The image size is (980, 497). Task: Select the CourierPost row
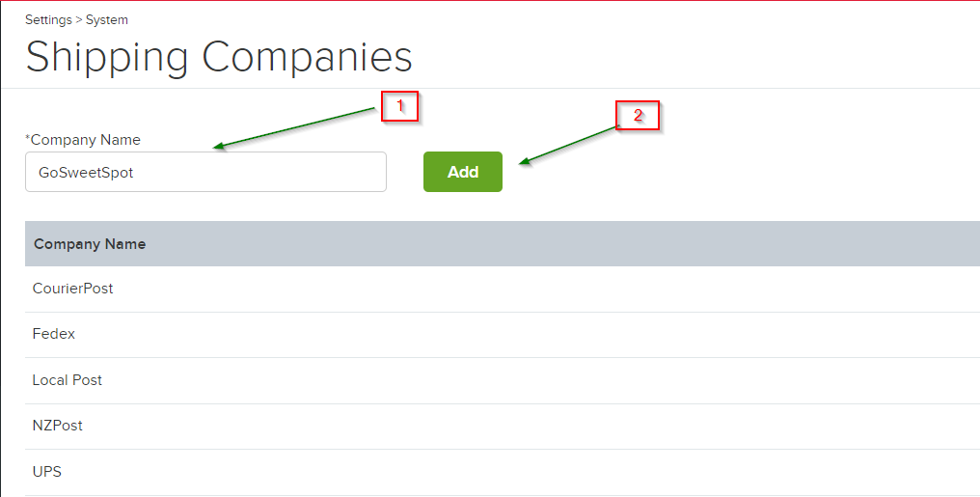73,289
